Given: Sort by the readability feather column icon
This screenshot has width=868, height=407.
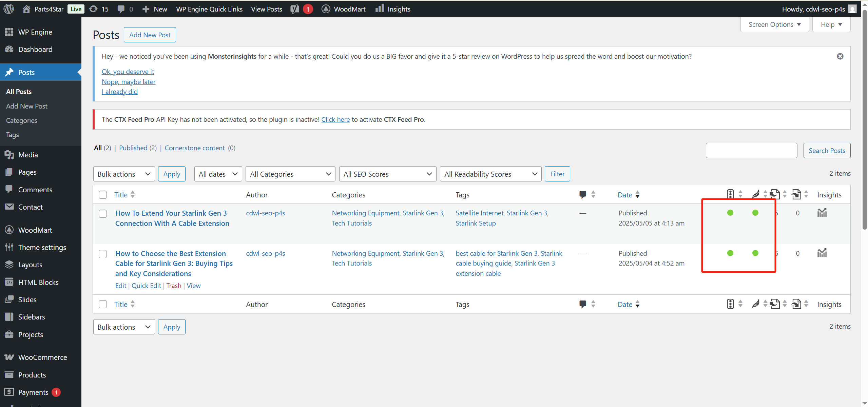Looking at the screenshot, I should [755, 194].
